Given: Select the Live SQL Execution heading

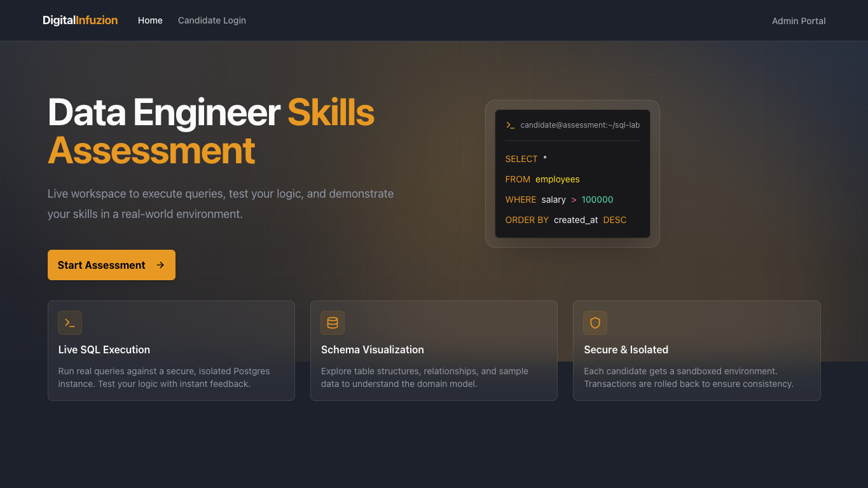Looking at the screenshot, I should click(104, 349).
